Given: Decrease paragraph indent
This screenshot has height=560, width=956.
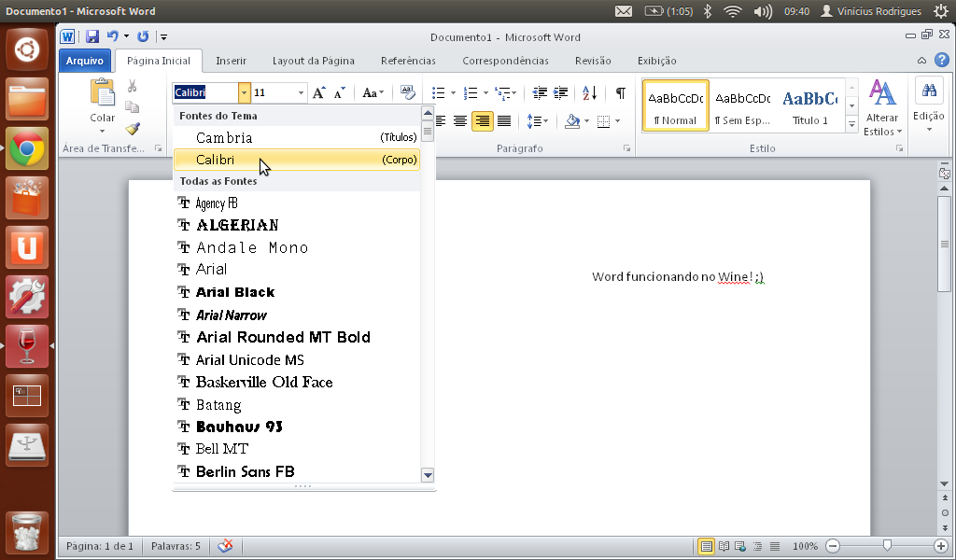Looking at the screenshot, I should 539,92.
